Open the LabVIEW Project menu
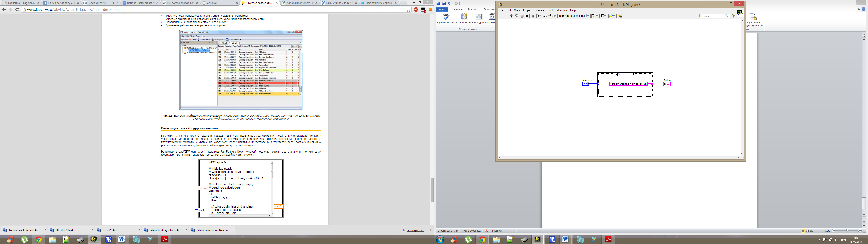Viewport: 868px width, 244px height. click(527, 10)
